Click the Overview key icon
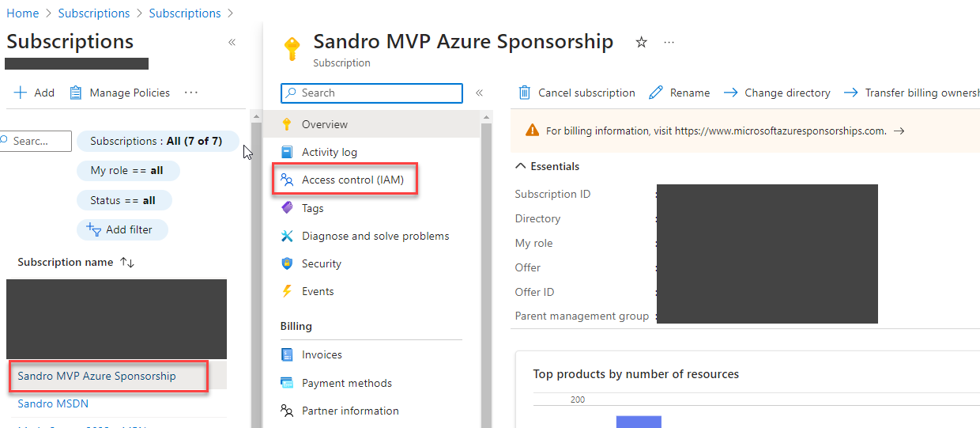Screen dimensions: 980x428 [287, 124]
